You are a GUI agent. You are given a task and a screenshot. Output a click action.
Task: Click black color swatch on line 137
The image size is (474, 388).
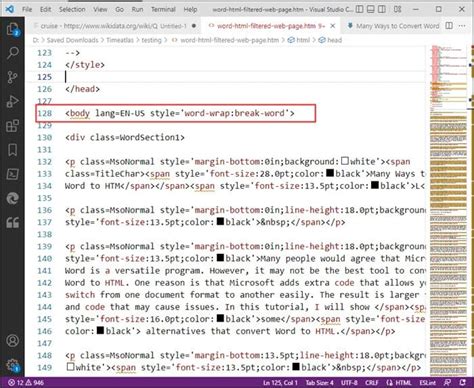click(220, 221)
